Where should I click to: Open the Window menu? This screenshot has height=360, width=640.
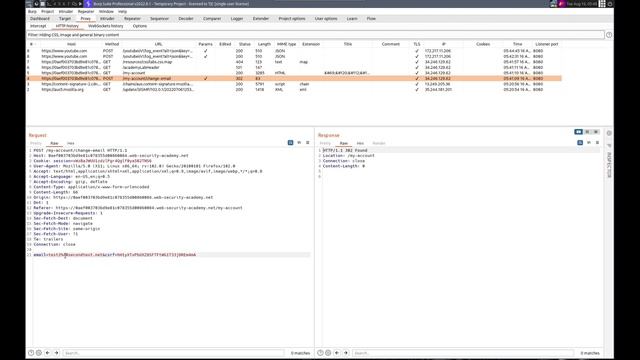(x=106, y=11)
